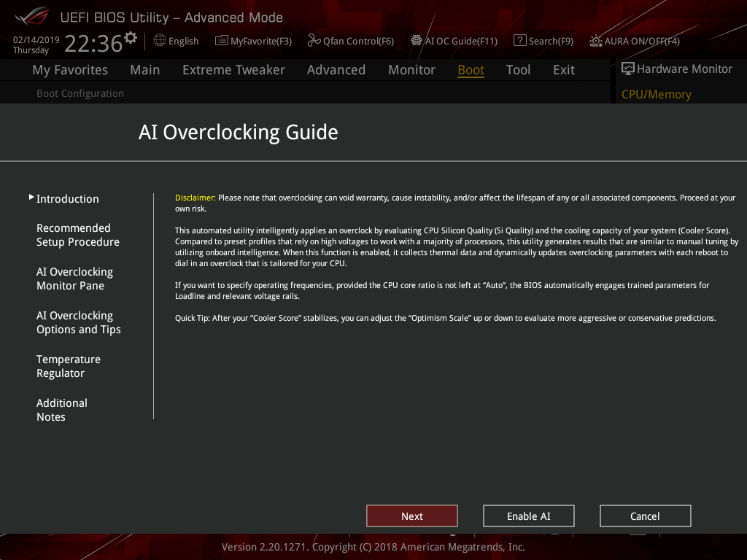Click Boot Configuration breadcrumb text
747x560 pixels.
80,93
